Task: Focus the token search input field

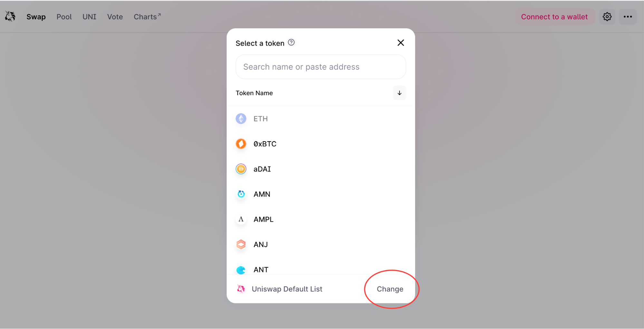Action: click(321, 67)
